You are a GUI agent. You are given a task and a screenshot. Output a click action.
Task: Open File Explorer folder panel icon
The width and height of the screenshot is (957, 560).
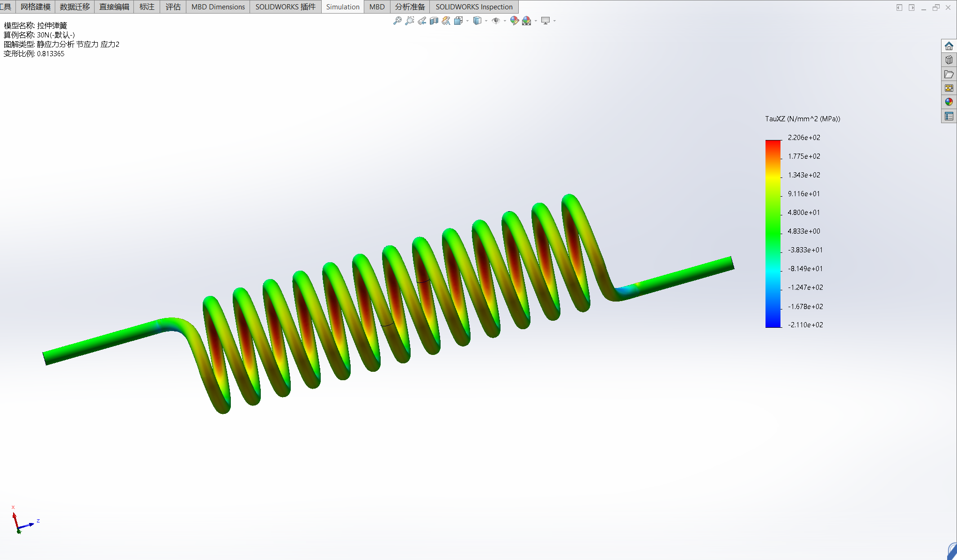point(949,74)
